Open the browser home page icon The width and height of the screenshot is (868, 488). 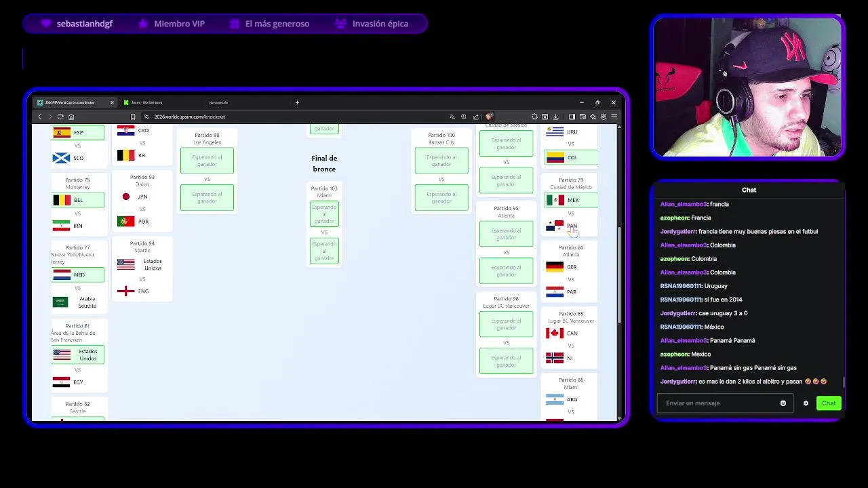[71, 117]
